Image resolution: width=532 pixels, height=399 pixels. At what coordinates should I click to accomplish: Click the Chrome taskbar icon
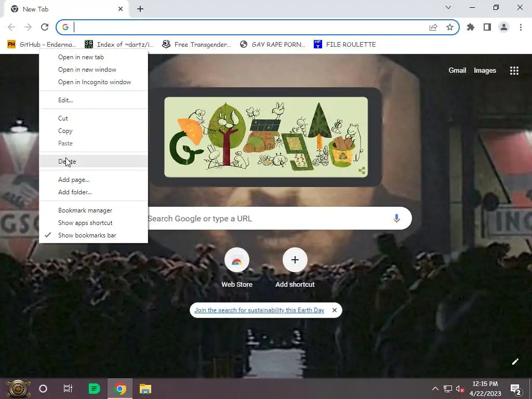coord(120,389)
